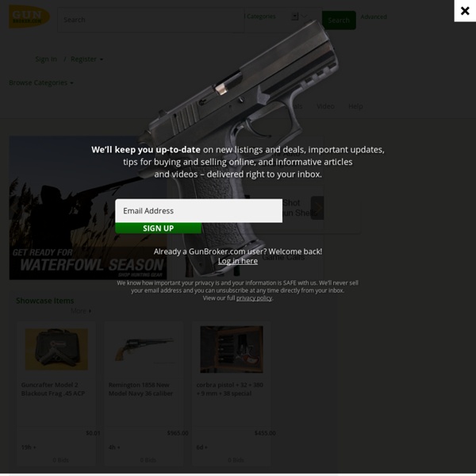This screenshot has height=476, width=476.
Task: Click the top Search text box
Action: [x=151, y=20]
